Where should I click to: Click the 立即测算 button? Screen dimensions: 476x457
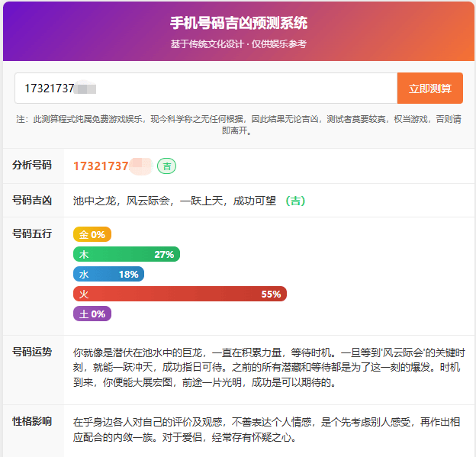click(x=430, y=88)
